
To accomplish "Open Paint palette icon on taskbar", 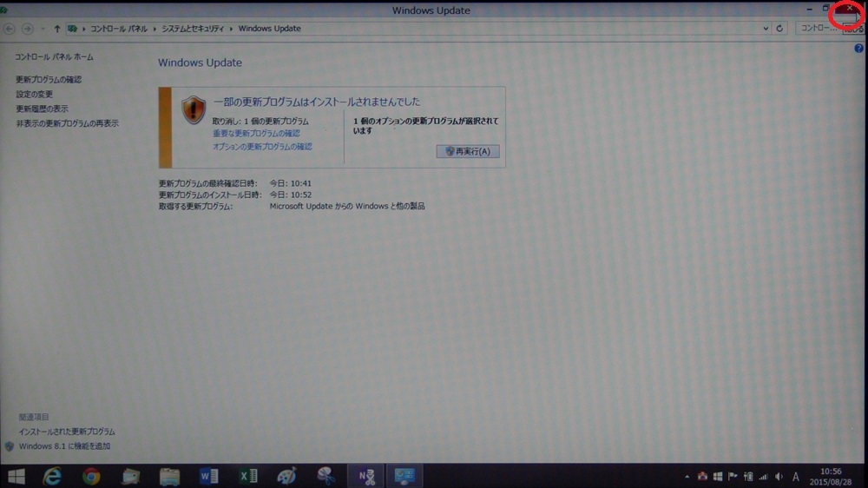I will point(286,476).
